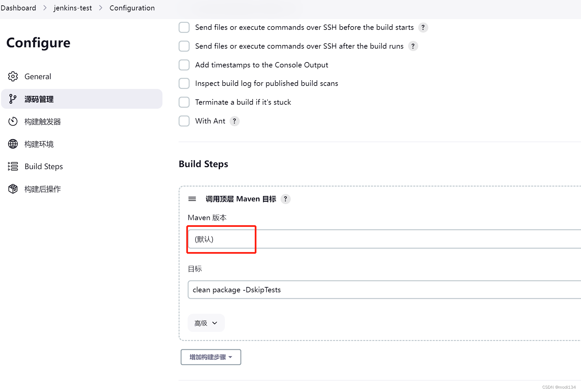The image size is (581, 392).
Task: Click the 构建后操作 package icon
Action: [x=13, y=189]
